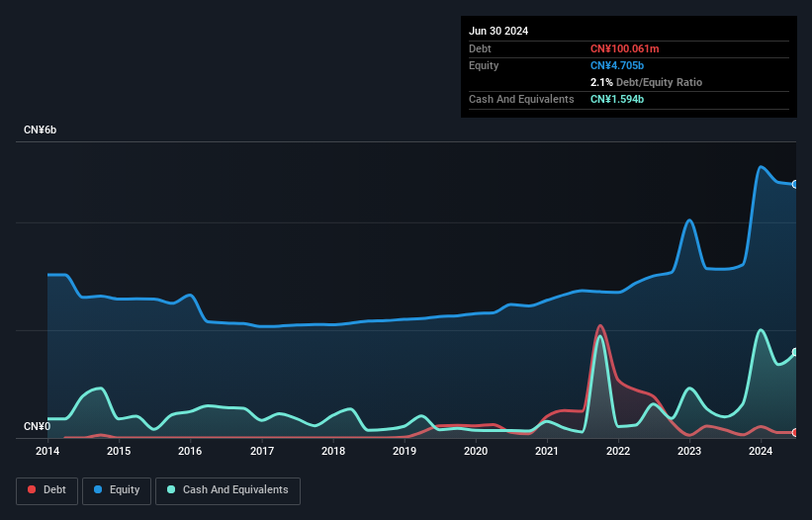
Task: Click tooltip Cash And Equivalents row label
Action: point(521,99)
